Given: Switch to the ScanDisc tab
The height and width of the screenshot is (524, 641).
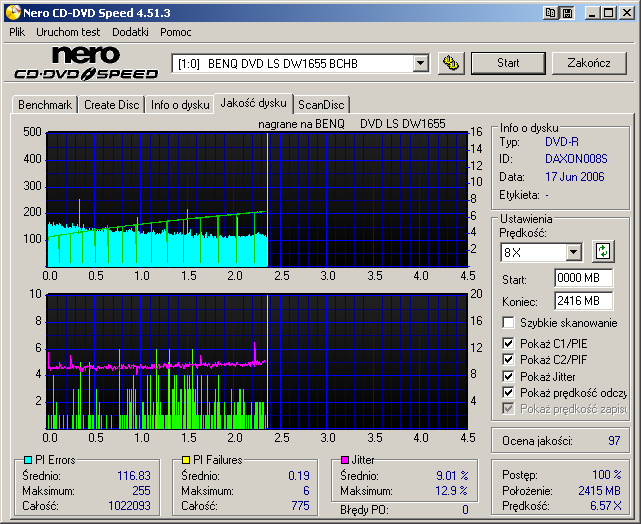Looking at the screenshot, I should pos(321,105).
